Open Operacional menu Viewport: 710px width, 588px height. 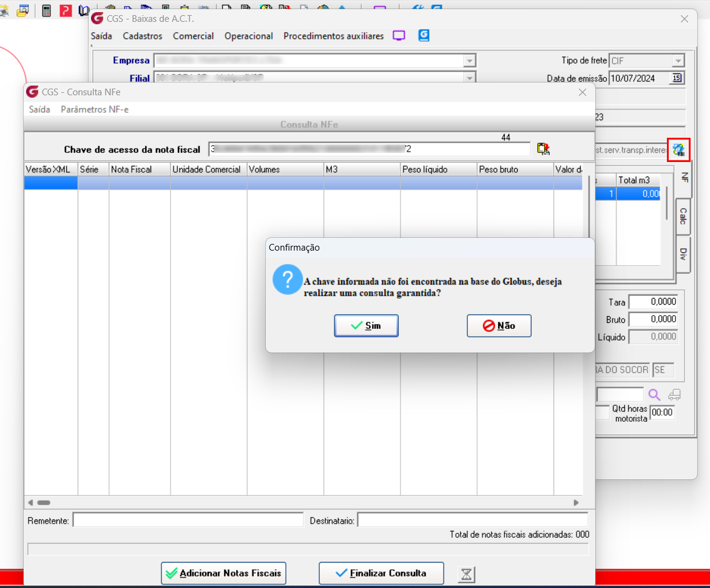(x=249, y=36)
